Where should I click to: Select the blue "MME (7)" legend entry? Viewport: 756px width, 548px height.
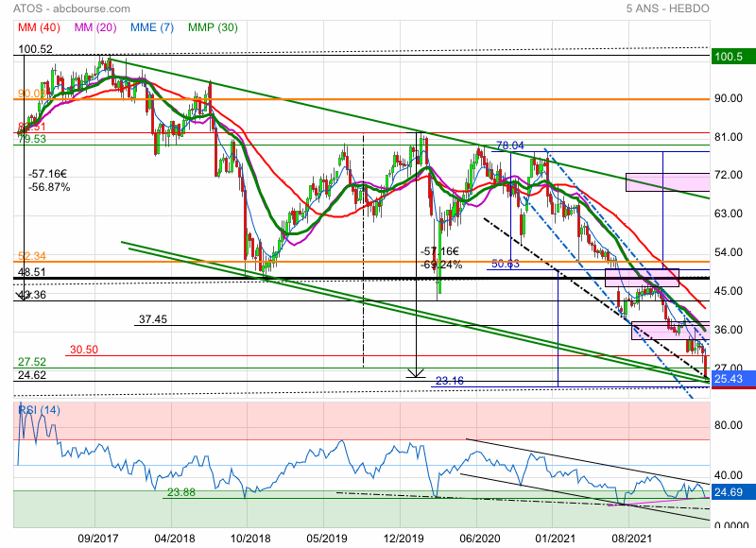click(x=152, y=27)
